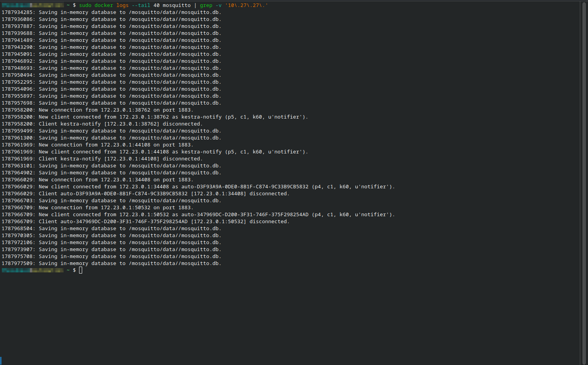
Task: Select the log line timestamped 1787977509
Action: coord(112,263)
